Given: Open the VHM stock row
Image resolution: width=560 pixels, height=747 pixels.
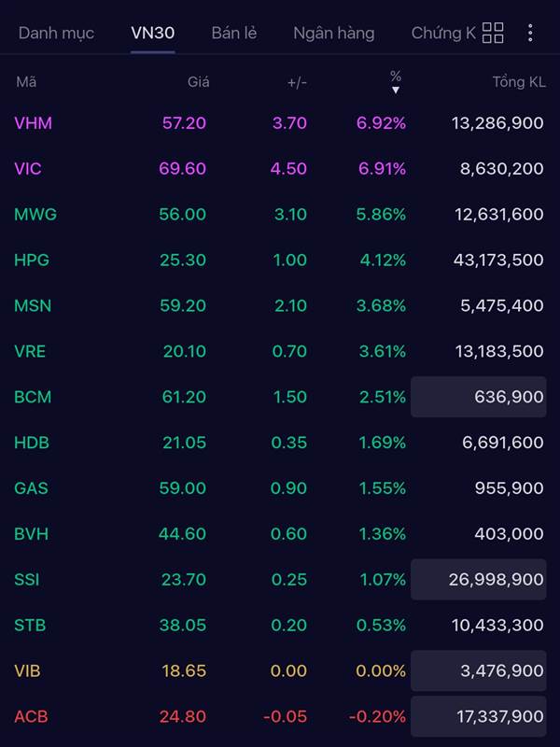Looking at the screenshot, I should click(x=34, y=123).
